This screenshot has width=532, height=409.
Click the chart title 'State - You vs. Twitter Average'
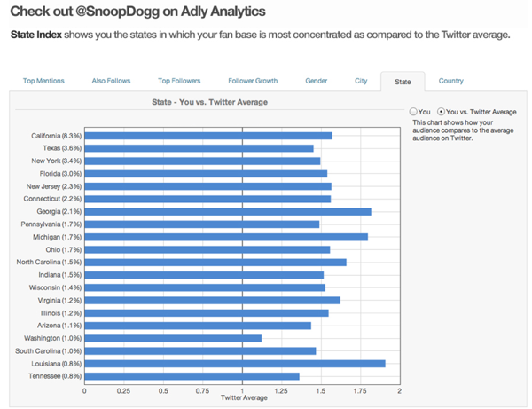(210, 102)
